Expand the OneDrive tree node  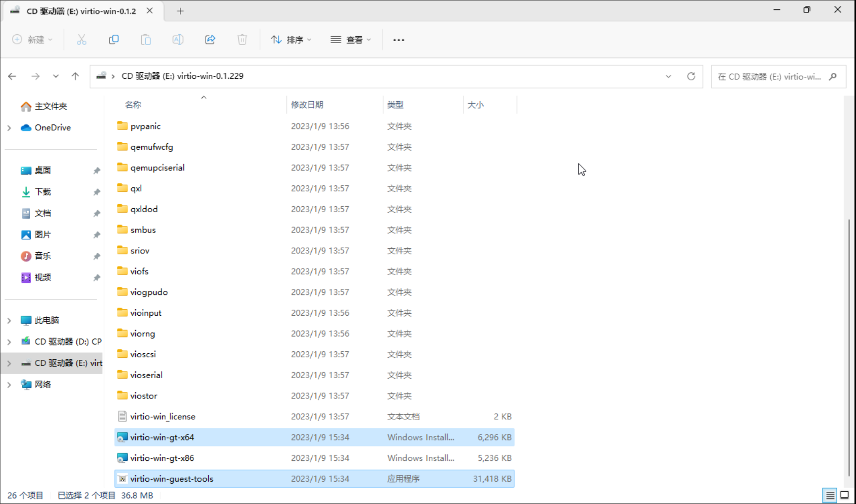point(9,128)
